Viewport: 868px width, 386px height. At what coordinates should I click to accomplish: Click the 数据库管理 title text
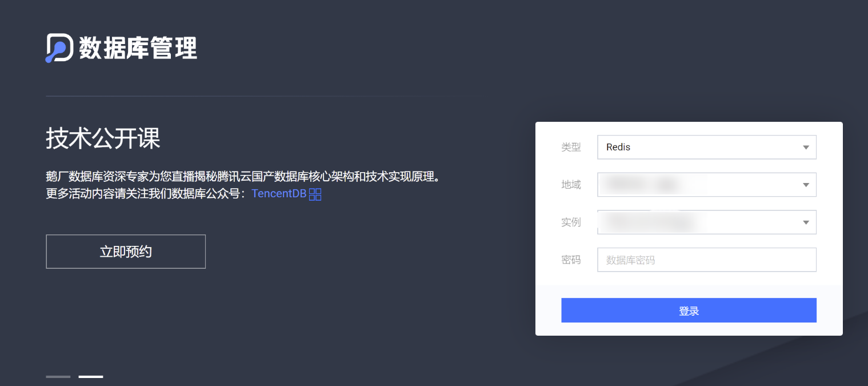138,48
